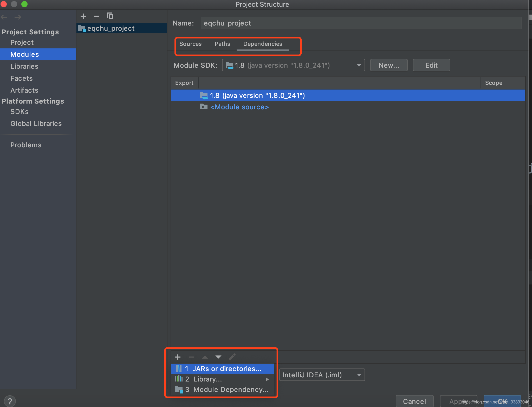This screenshot has width=532, height=407.
Task: Click the Edit SDK button
Action: pyautogui.click(x=431, y=65)
